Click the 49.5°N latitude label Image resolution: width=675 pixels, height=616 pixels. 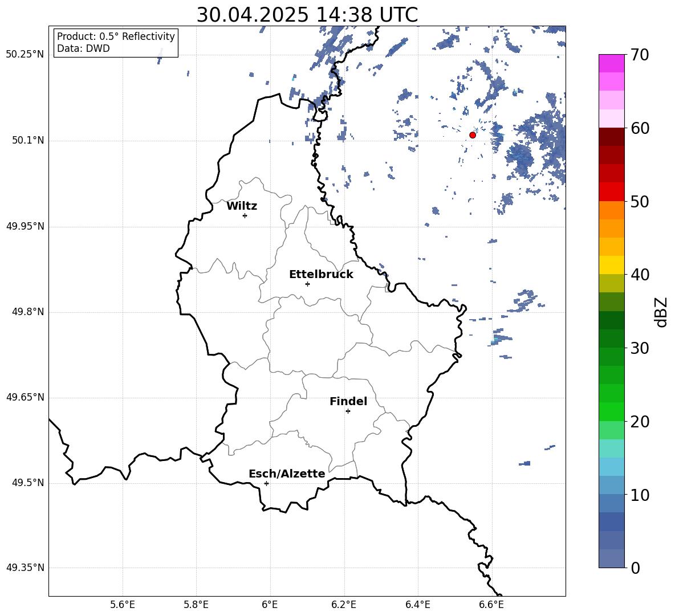pyautogui.click(x=29, y=483)
